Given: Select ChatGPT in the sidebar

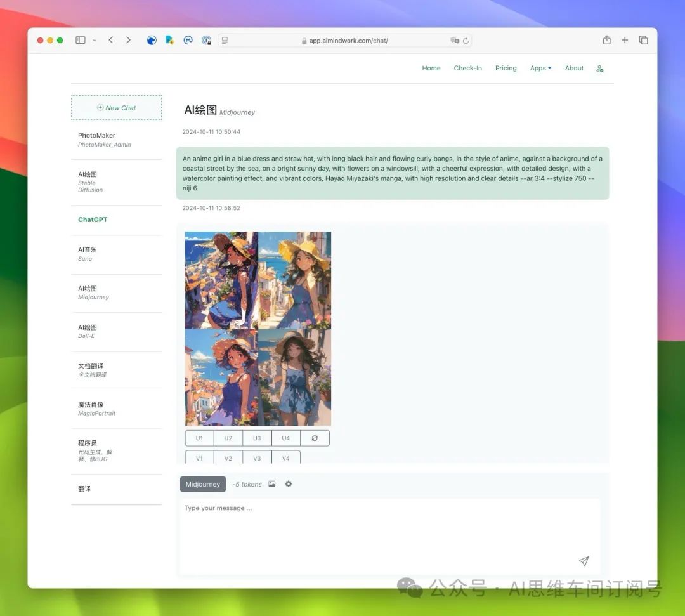Looking at the screenshot, I should tap(117, 220).
